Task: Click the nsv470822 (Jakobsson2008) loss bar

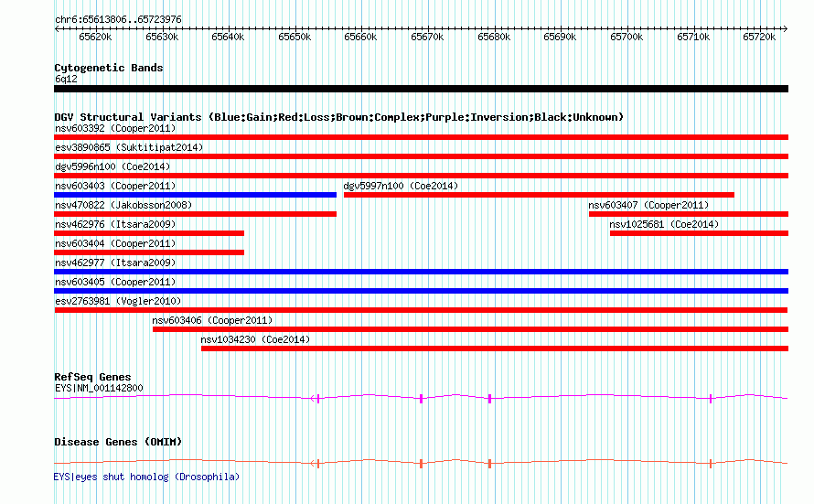Action: point(195,214)
